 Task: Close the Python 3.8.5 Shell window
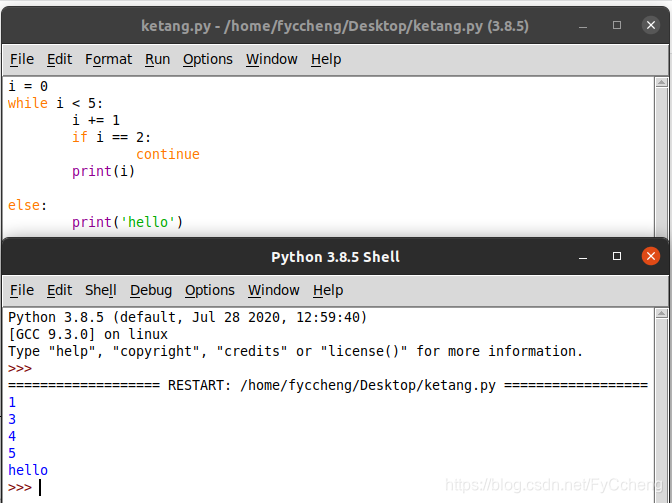(651, 256)
